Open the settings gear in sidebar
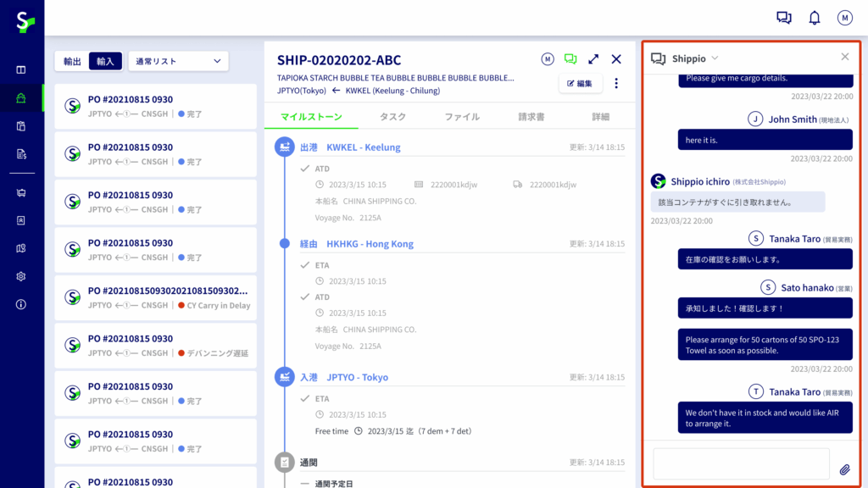This screenshot has height=488, width=868. pos(21,276)
